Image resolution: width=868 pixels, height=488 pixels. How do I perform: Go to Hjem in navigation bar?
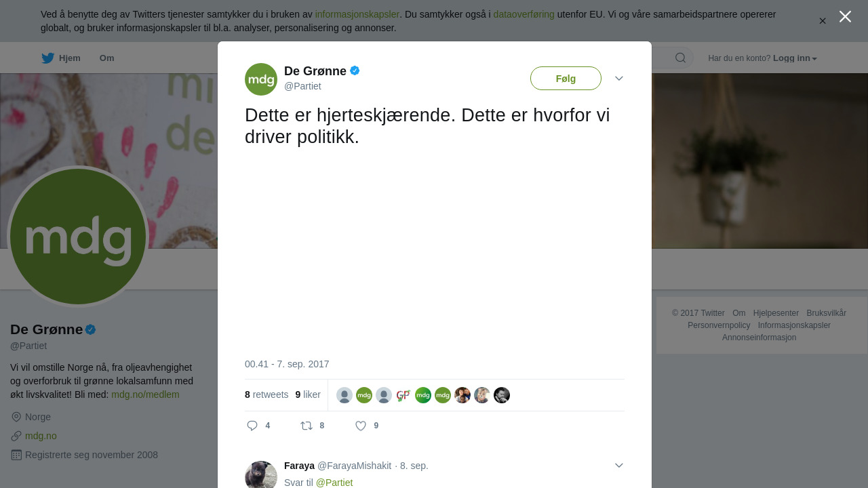[69, 58]
